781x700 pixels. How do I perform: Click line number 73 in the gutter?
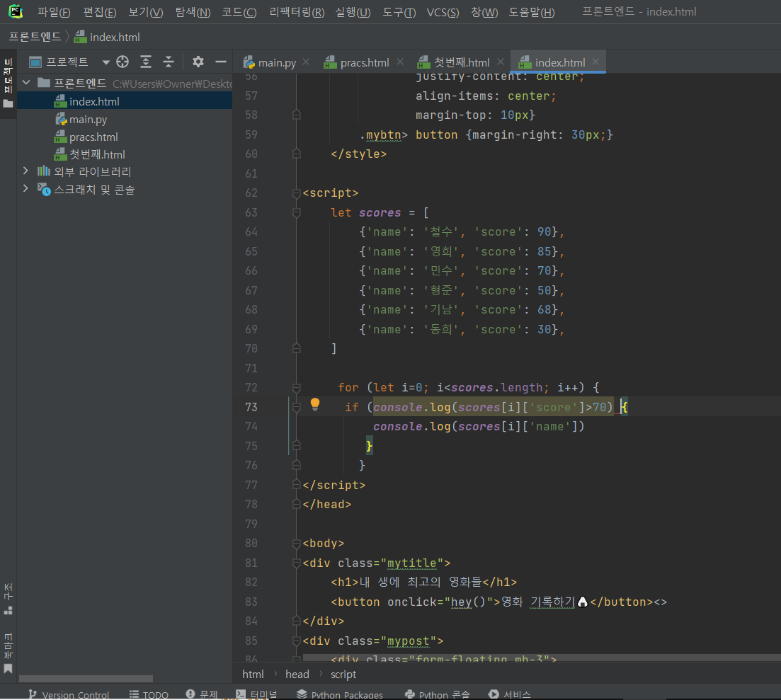pyautogui.click(x=251, y=407)
